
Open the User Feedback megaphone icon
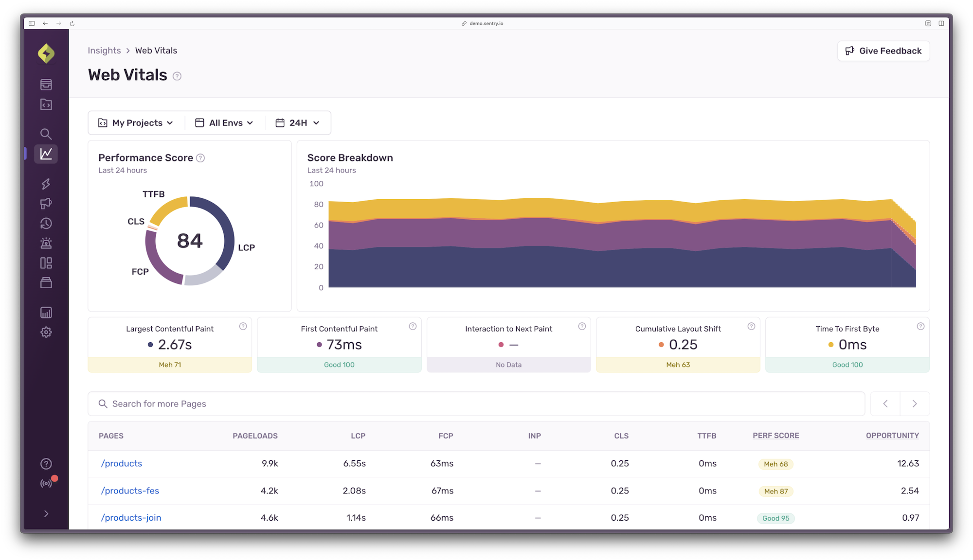46,203
